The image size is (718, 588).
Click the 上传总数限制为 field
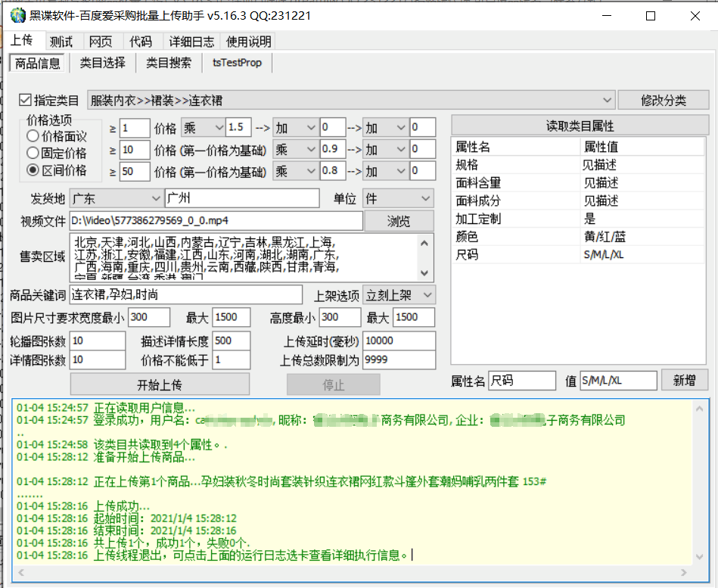(399, 360)
